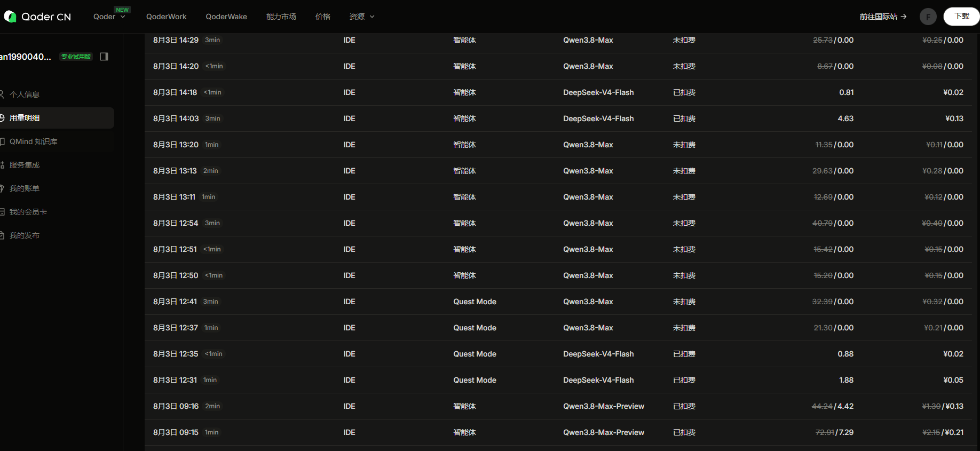This screenshot has height=451, width=980.
Task: Expand the 资源 dropdown menu
Action: click(362, 17)
